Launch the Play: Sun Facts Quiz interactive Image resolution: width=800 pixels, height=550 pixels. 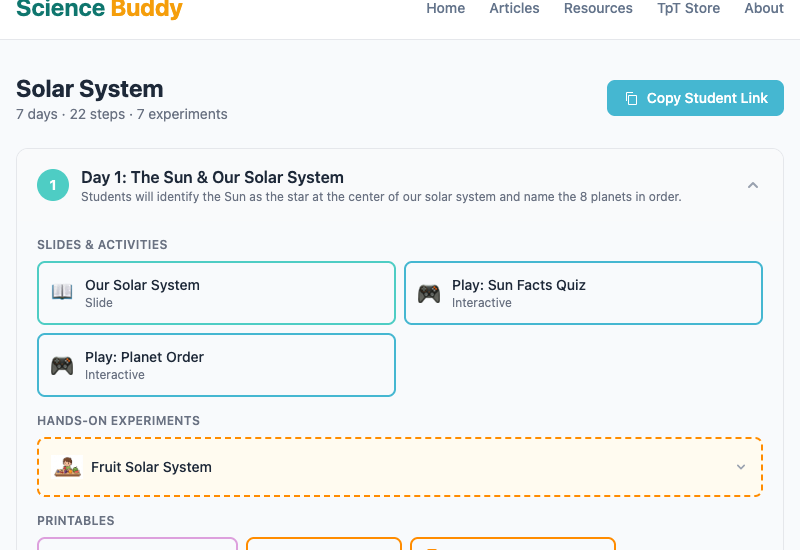583,293
